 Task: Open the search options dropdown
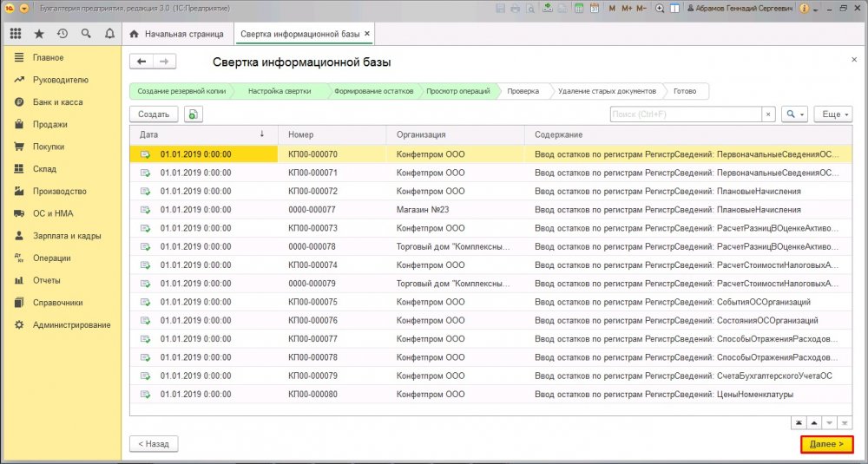[795, 114]
